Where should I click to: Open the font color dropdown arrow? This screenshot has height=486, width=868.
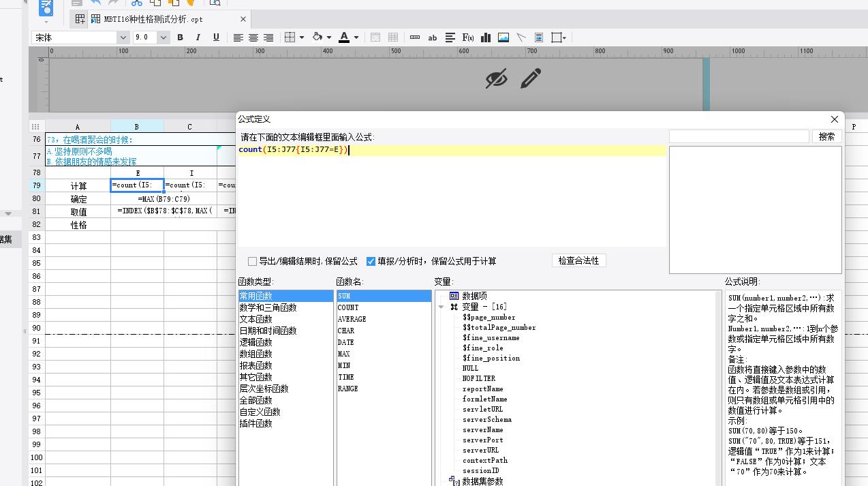[x=356, y=37]
